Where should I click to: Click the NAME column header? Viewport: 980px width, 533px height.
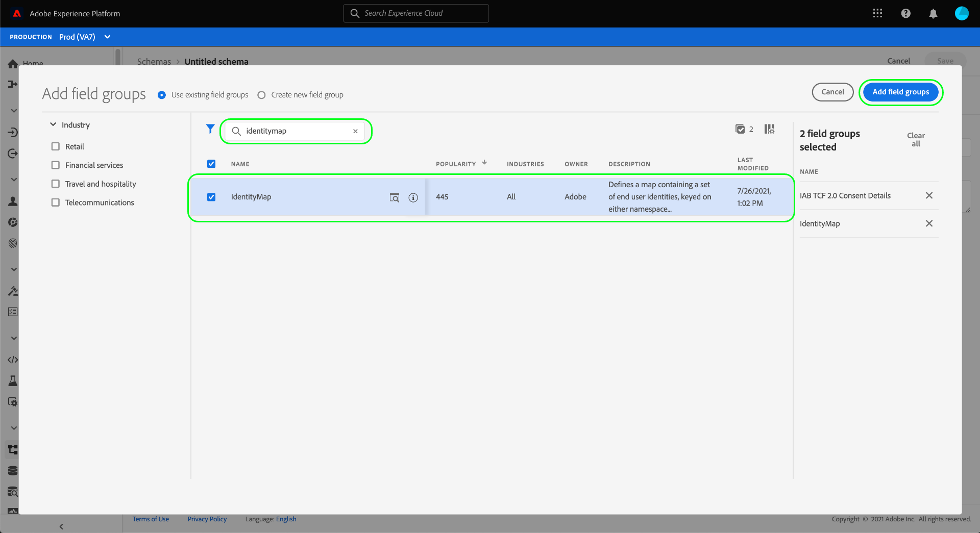tap(240, 164)
